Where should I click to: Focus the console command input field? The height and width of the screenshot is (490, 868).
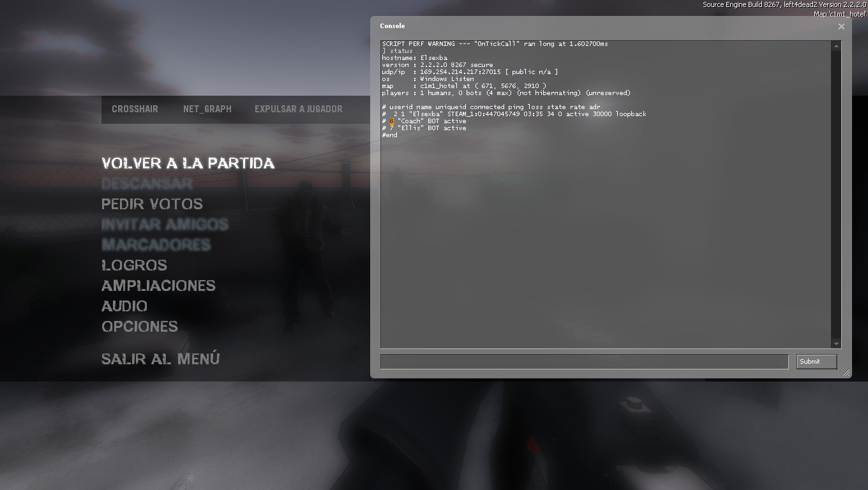(x=584, y=362)
